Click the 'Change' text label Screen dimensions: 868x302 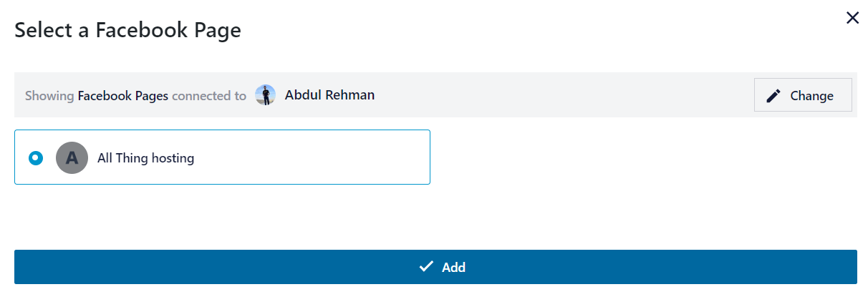tap(811, 96)
